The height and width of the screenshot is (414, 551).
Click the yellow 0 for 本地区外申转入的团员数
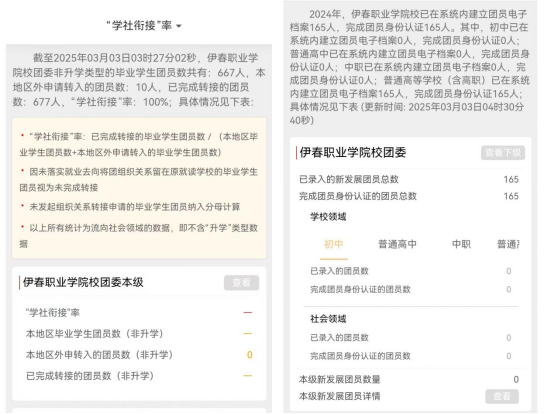(x=249, y=355)
